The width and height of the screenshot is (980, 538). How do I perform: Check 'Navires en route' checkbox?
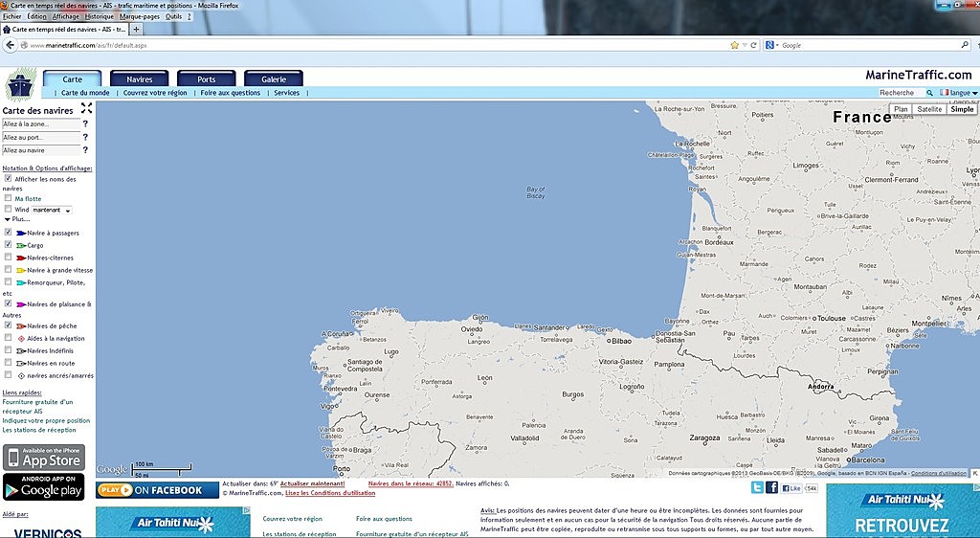8,363
